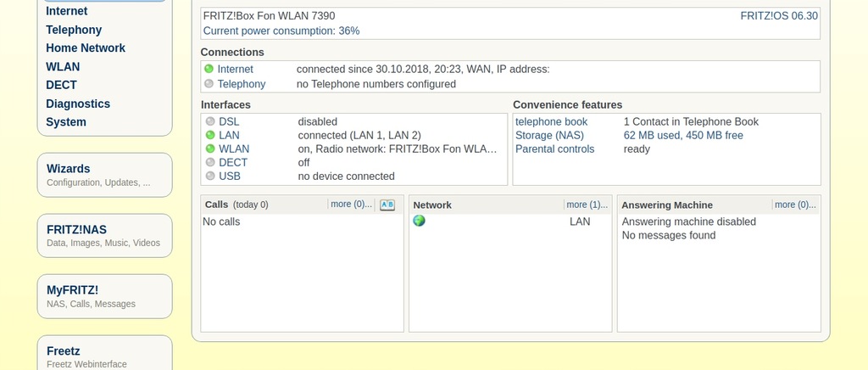Click 'No messages found' text
This screenshot has width=868, height=370.
pos(669,235)
